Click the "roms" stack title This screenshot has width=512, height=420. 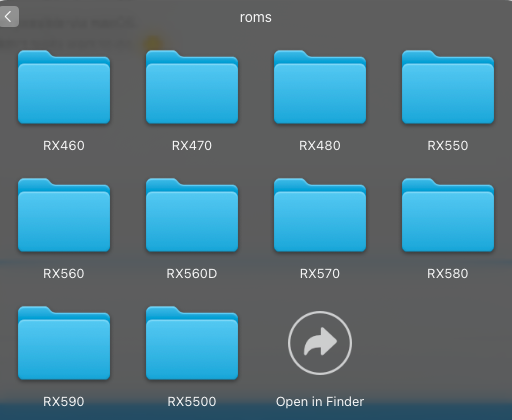[256, 17]
